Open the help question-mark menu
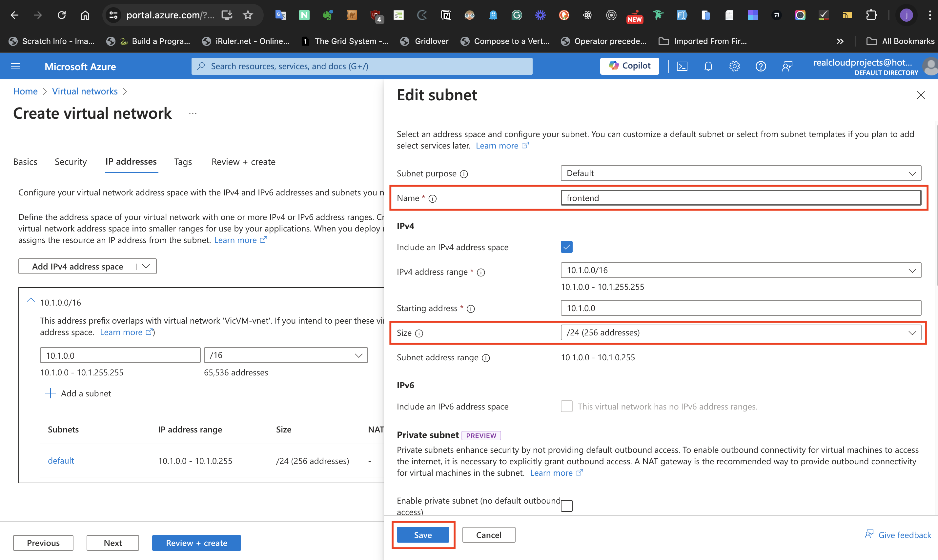 (x=761, y=66)
